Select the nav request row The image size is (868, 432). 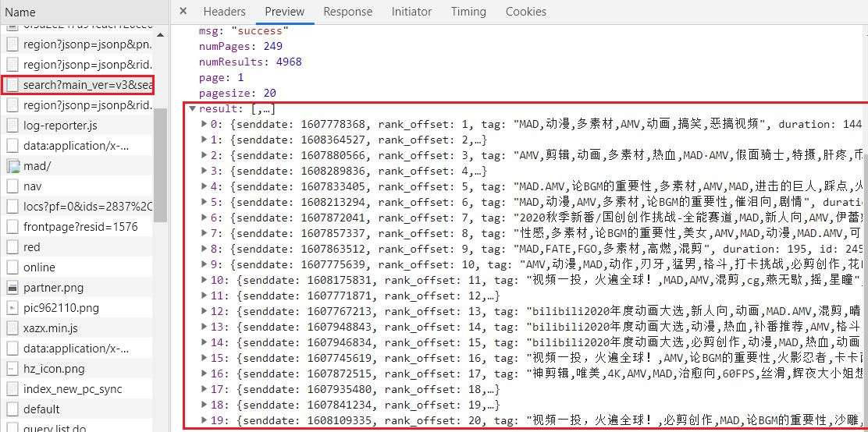pyautogui.click(x=76, y=186)
